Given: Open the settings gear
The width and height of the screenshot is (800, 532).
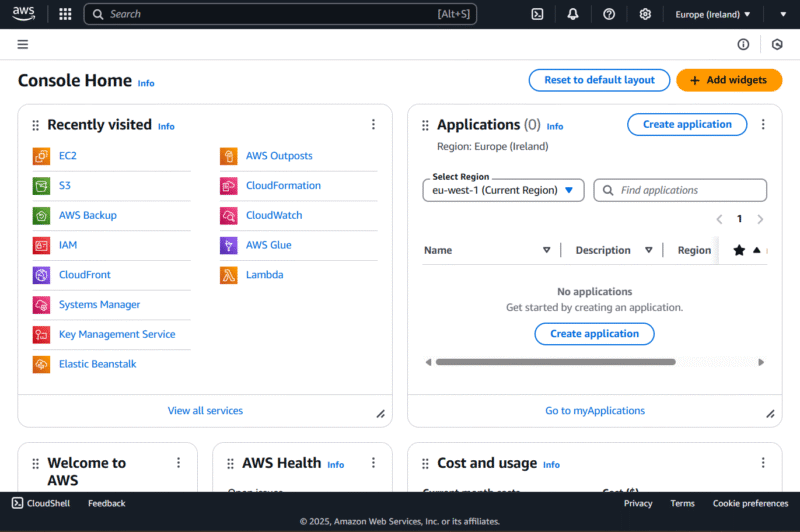Looking at the screenshot, I should 645,14.
